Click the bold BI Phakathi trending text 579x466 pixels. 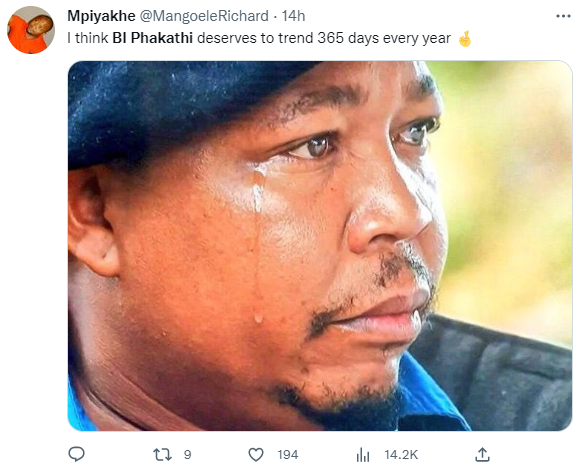tap(153, 38)
